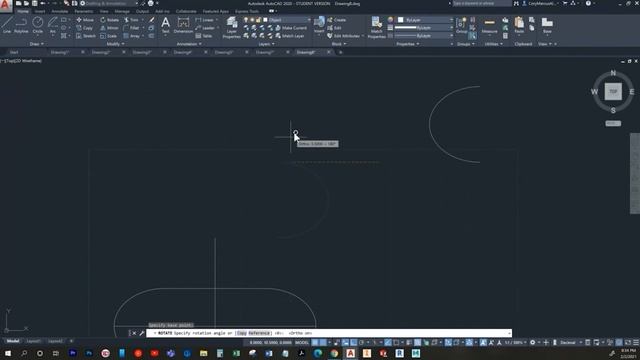
Task: Switch to the Manage ribbon tab
Action: click(122, 11)
